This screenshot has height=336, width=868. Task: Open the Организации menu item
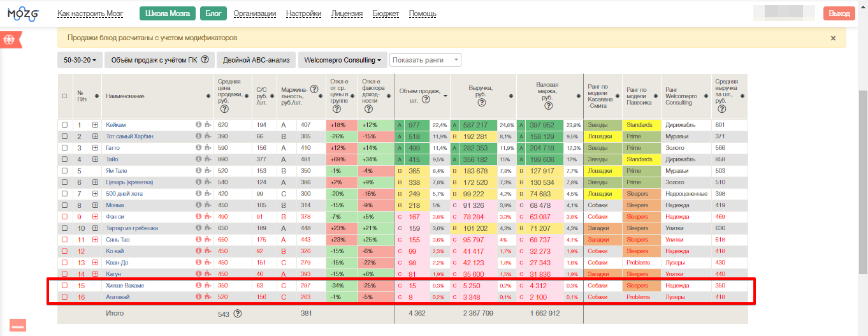point(254,13)
